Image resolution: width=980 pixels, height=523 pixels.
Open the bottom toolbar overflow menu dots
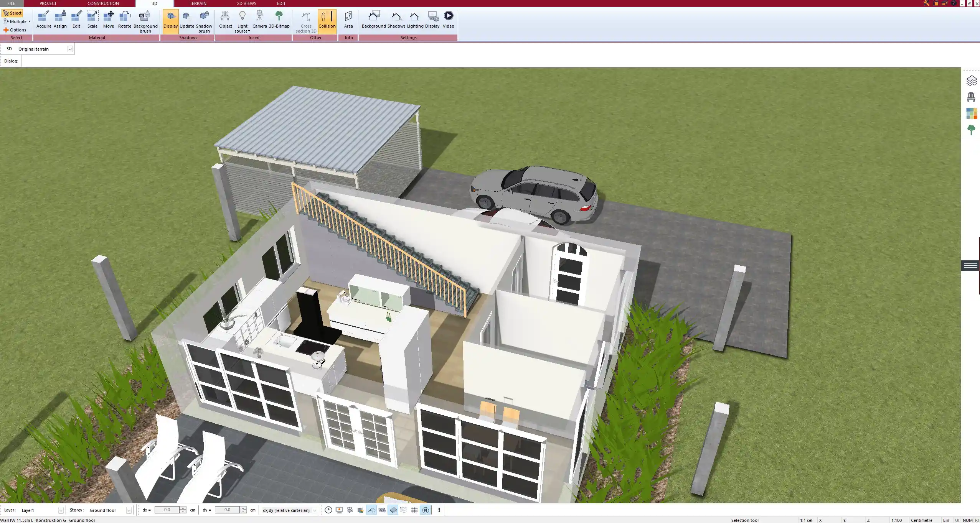pyautogui.click(x=439, y=510)
